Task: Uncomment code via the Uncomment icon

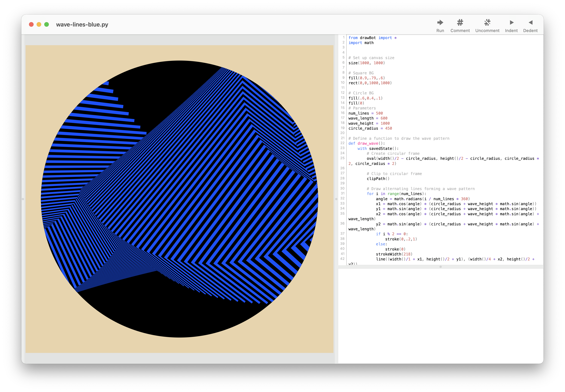Action: pos(487,23)
